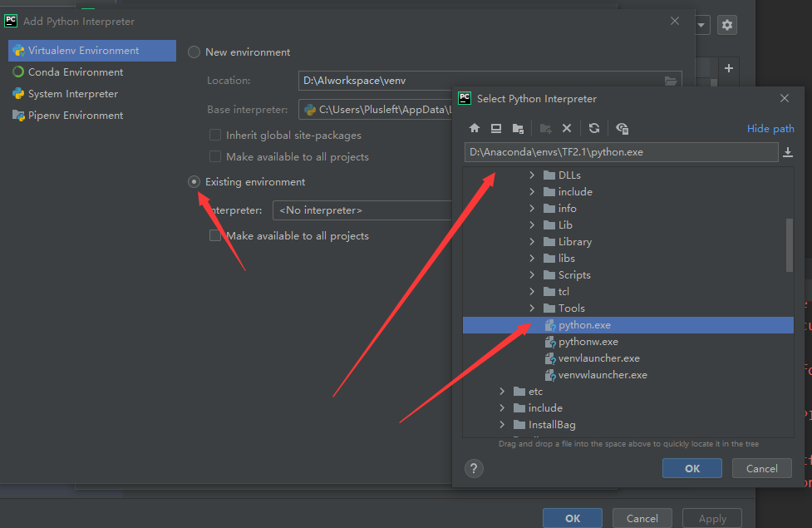Go to the home directory in file chooser
Image resolution: width=812 pixels, height=528 pixels.
coord(475,129)
